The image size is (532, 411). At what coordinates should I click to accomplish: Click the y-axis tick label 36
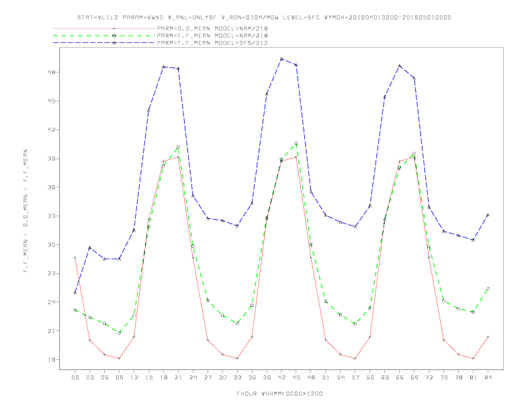(x=51, y=187)
